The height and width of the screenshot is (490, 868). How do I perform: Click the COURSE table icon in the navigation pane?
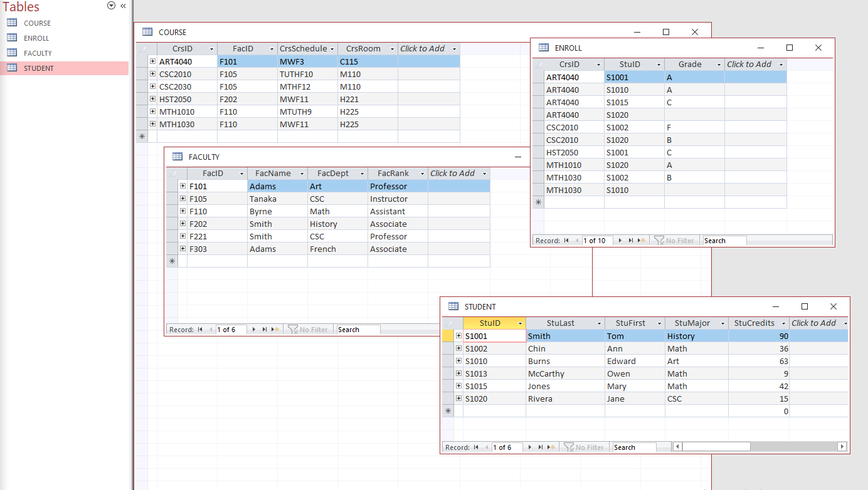coord(13,23)
